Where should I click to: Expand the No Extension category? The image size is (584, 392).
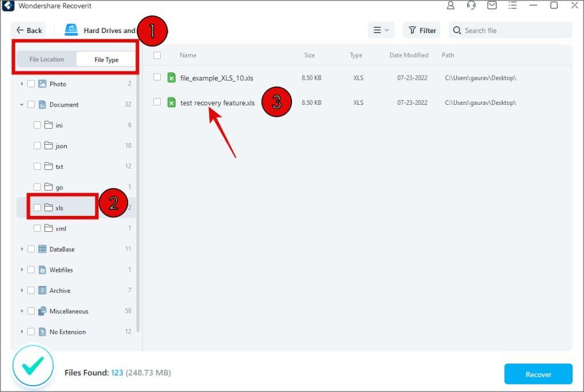click(22, 332)
